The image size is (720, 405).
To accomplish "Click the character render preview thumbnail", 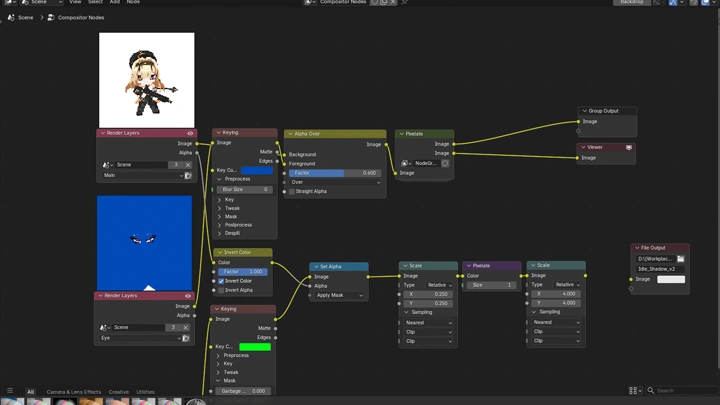I will pos(146,80).
